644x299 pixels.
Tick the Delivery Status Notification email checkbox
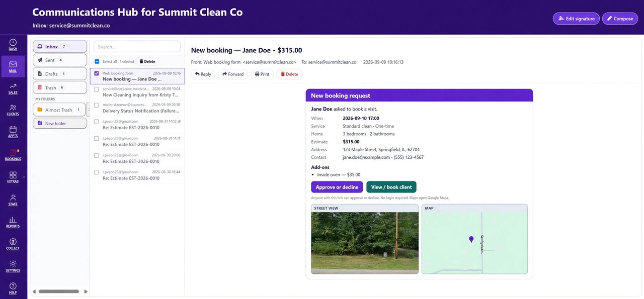pyautogui.click(x=97, y=105)
